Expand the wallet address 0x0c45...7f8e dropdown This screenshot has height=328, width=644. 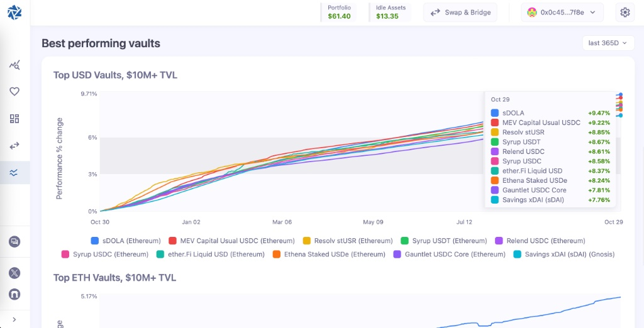[x=562, y=13]
